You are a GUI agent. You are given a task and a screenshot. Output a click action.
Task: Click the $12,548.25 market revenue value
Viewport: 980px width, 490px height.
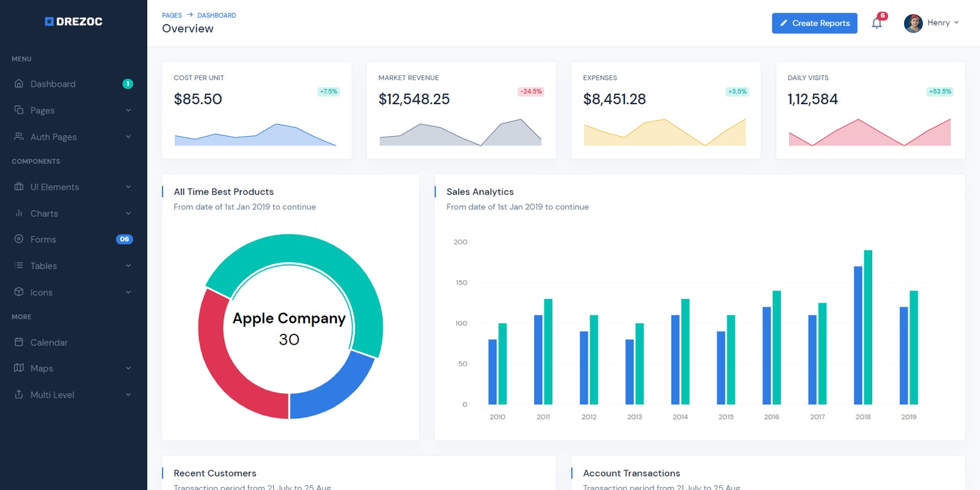pos(414,99)
